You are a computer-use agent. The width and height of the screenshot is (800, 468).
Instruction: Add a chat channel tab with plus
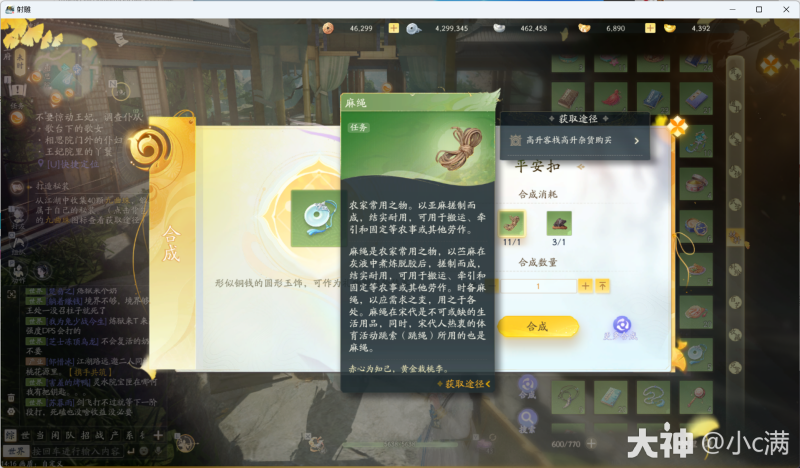click(158, 435)
